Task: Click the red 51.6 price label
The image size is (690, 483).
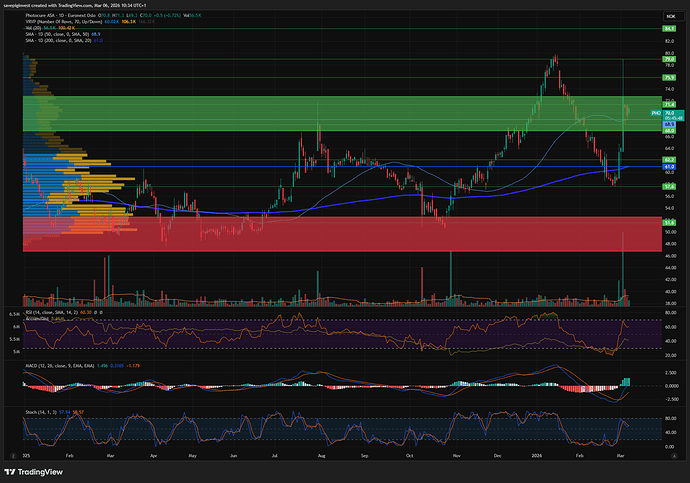Action: [x=669, y=222]
